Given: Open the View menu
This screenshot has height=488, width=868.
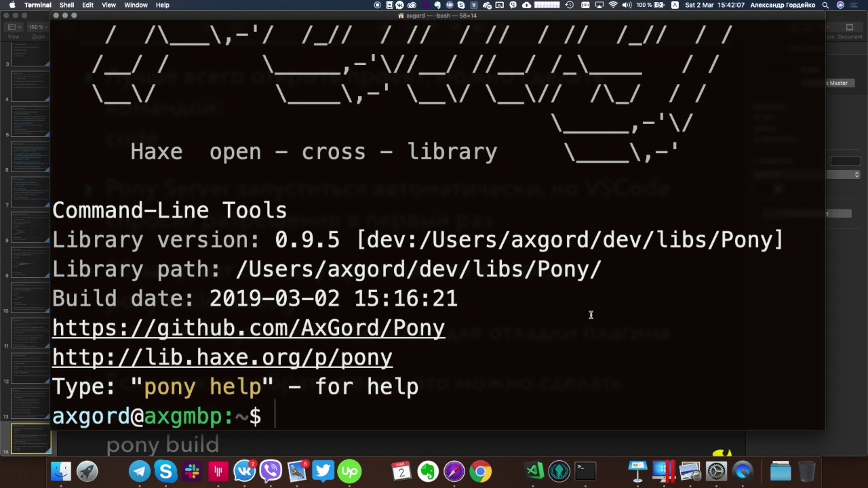Looking at the screenshot, I should tap(108, 5).
